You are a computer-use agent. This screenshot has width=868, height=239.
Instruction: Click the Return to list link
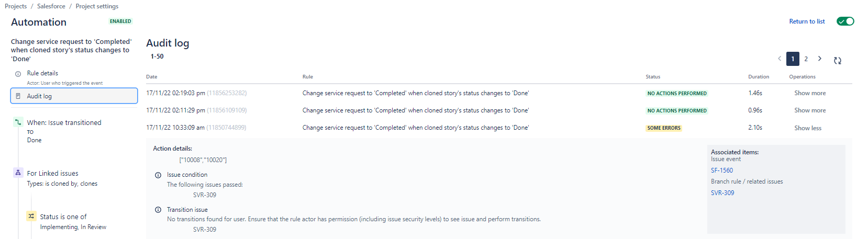(x=807, y=21)
